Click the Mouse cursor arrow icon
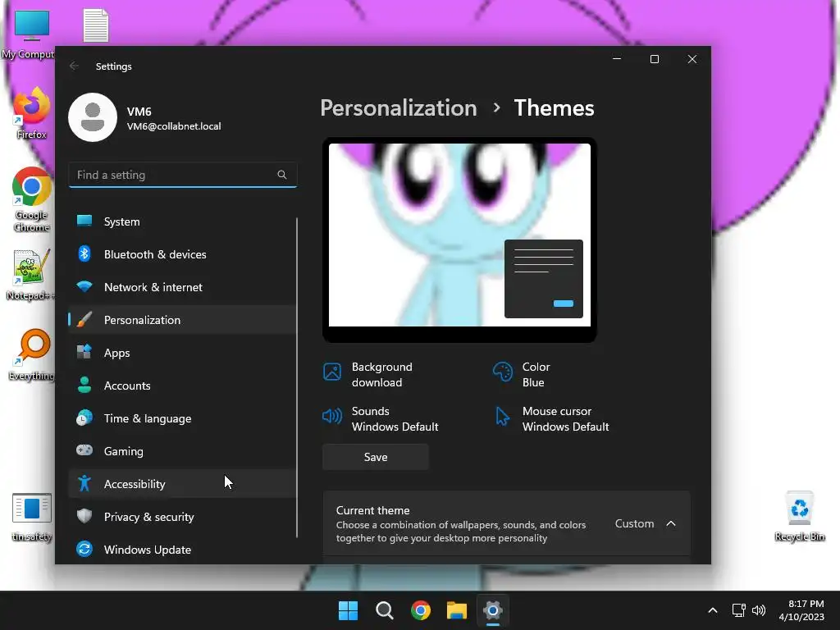840x630 pixels. tap(503, 416)
